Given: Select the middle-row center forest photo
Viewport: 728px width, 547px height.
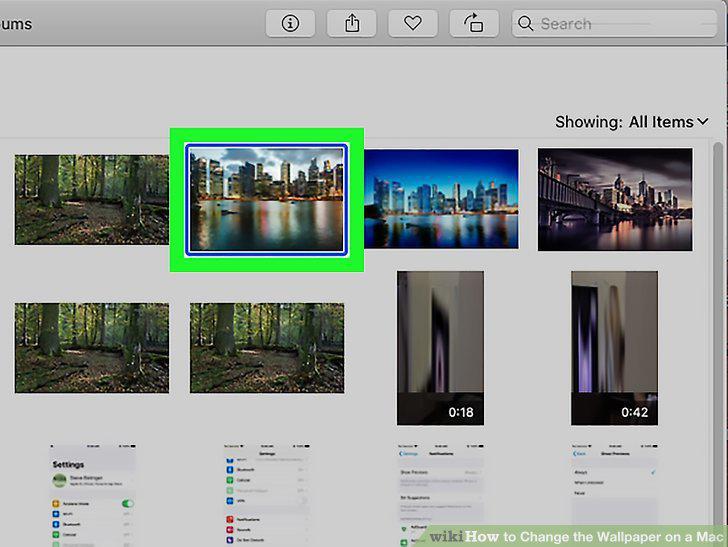Looking at the screenshot, I should click(267, 348).
